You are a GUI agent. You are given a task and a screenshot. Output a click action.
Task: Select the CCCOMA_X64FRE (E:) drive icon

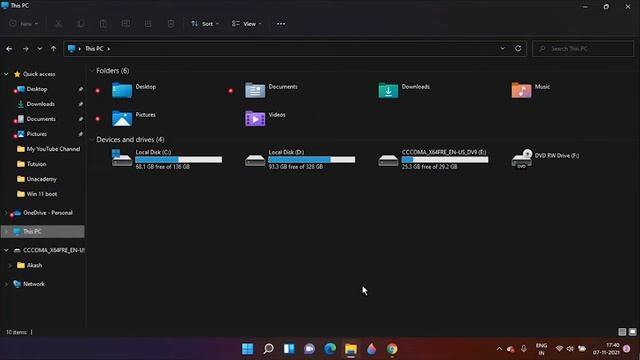point(388,160)
